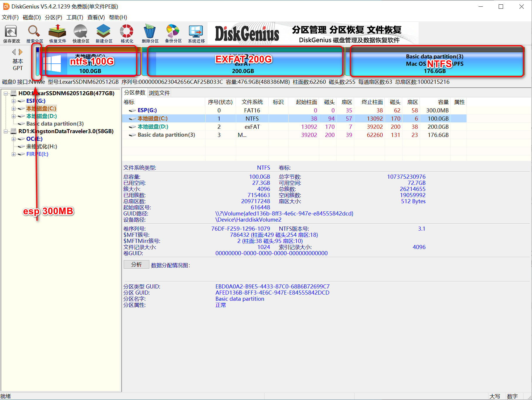Open Quick Partition (快速分区) tool
Screen dimensions: 532x400
click(x=81, y=34)
